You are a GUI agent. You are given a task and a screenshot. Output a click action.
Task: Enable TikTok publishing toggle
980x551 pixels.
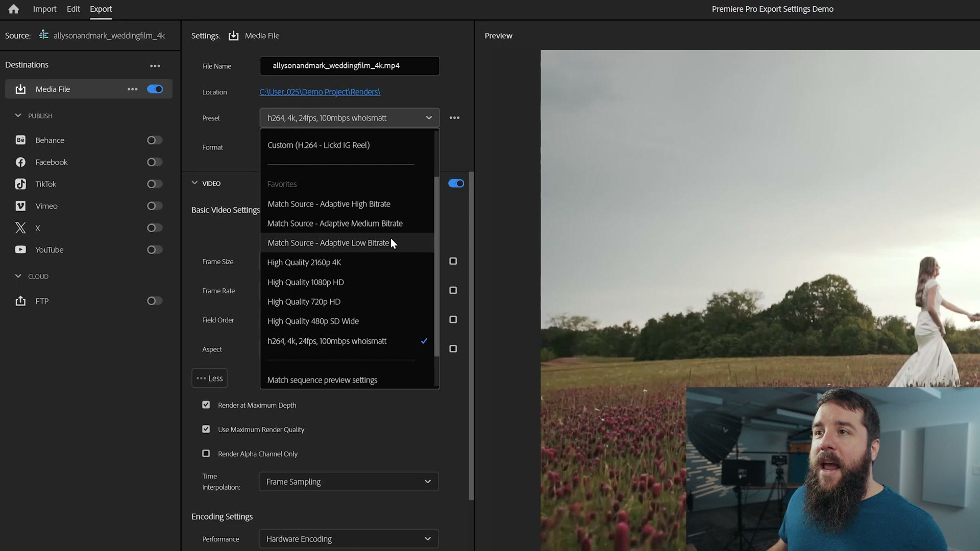tap(155, 184)
